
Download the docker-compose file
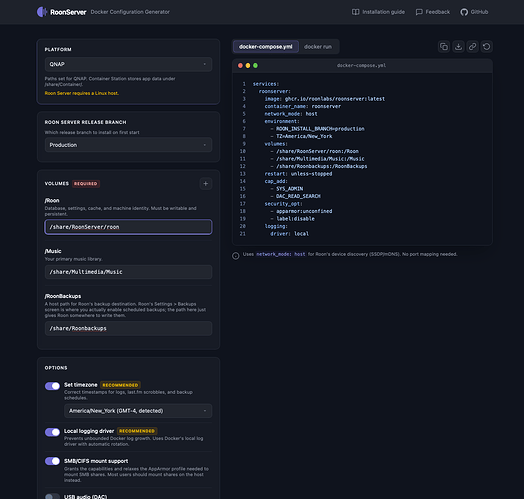pyautogui.click(x=458, y=46)
